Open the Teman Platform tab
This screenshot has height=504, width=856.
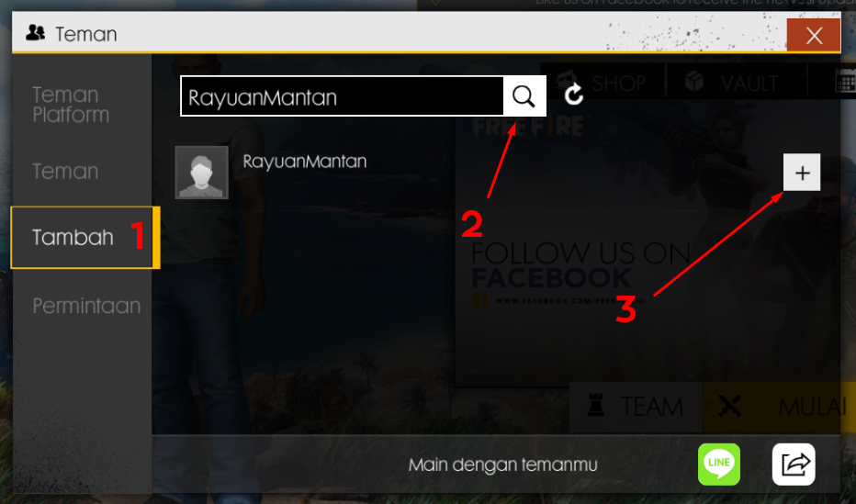(x=71, y=105)
